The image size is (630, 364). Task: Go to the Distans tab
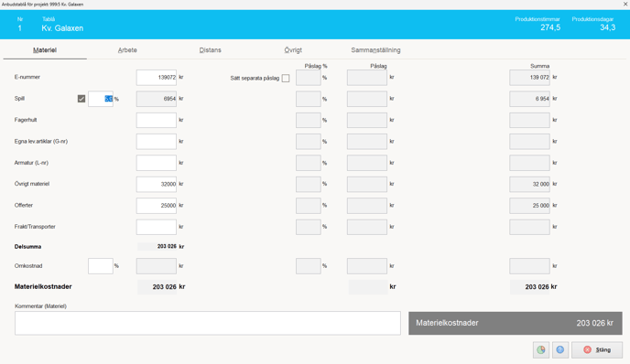(210, 50)
